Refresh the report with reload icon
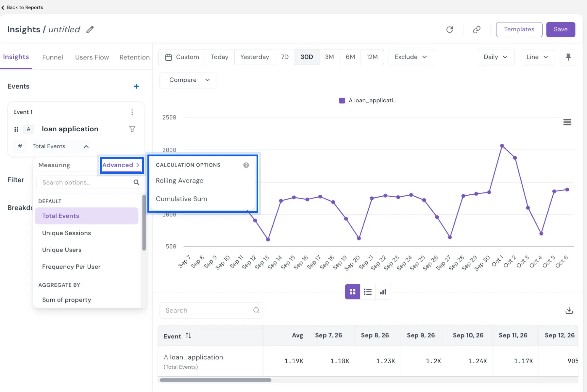Image resolution: width=587 pixels, height=392 pixels. (x=450, y=30)
